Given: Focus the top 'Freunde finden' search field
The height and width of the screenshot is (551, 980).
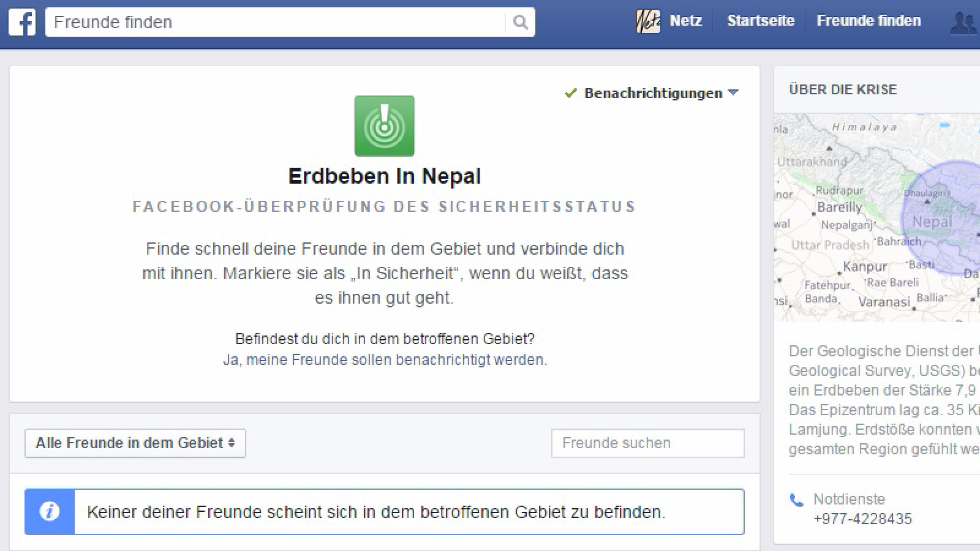Looking at the screenshot, I should click(276, 23).
